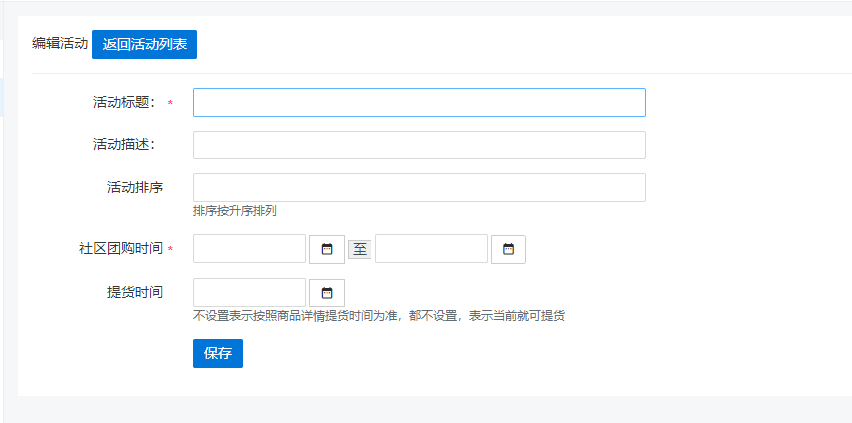Focus the 活动描述 input field
The height and width of the screenshot is (423, 852).
(419, 145)
